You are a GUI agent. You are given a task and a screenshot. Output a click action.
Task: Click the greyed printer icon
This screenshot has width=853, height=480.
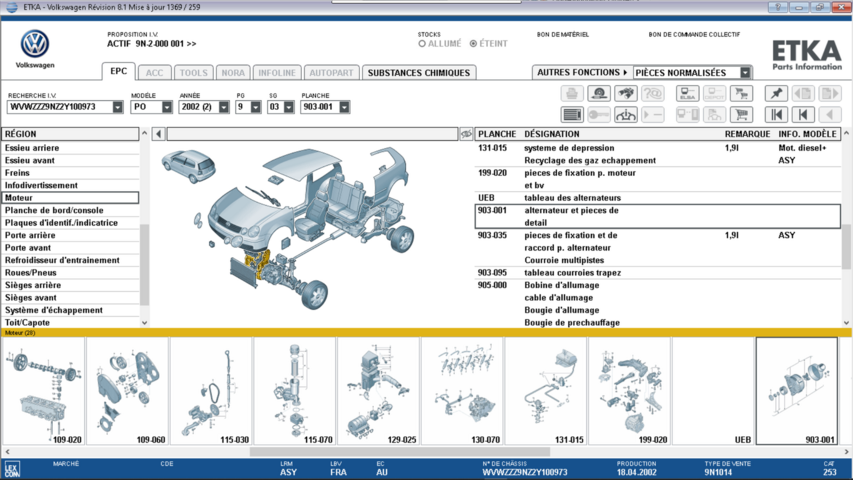[x=572, y=94]
